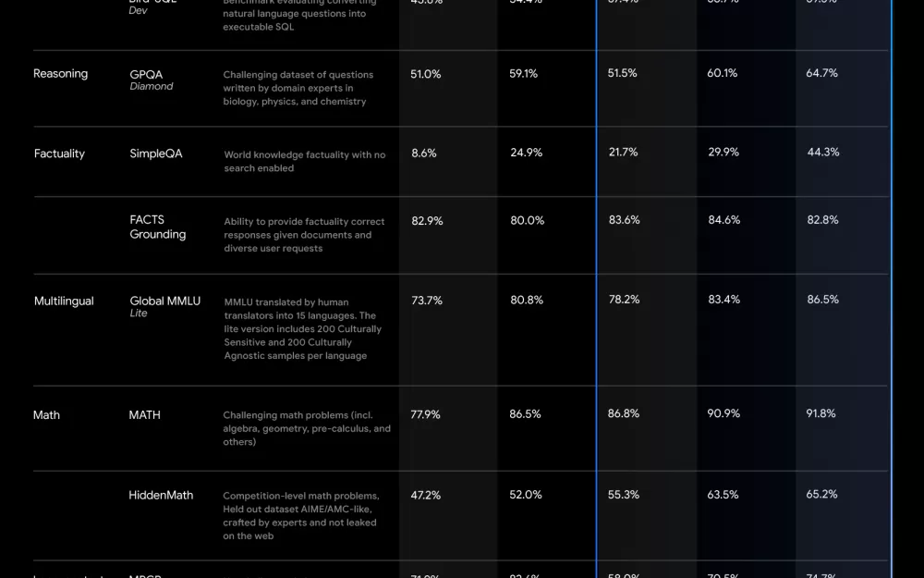Select the 73.7% Global MMLU score

[x=427, y=300]
